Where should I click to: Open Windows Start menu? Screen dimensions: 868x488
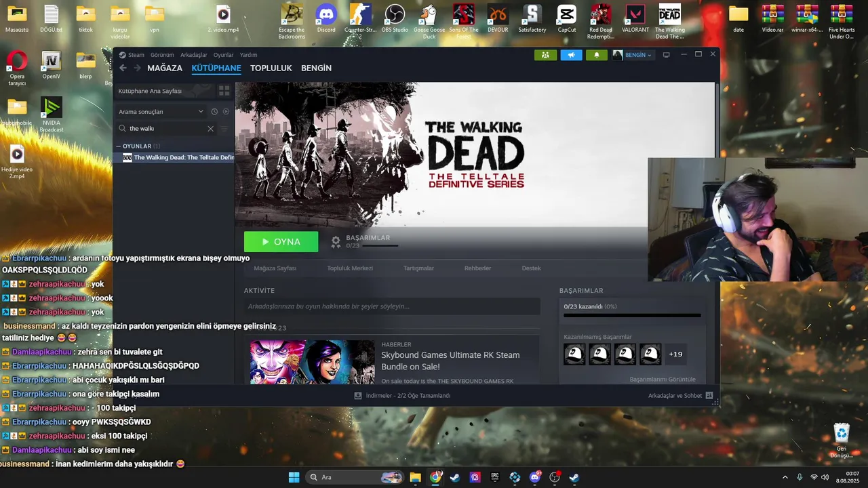[x=294, y=477]
